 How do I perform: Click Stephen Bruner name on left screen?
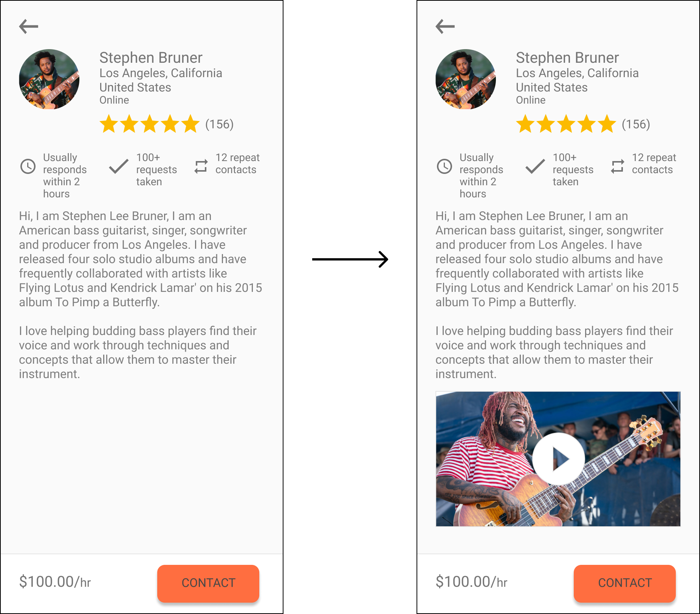coord(151,58)
